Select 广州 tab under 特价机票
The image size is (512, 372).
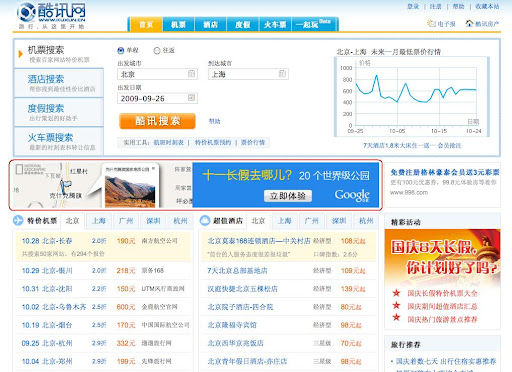pos(126,221)
